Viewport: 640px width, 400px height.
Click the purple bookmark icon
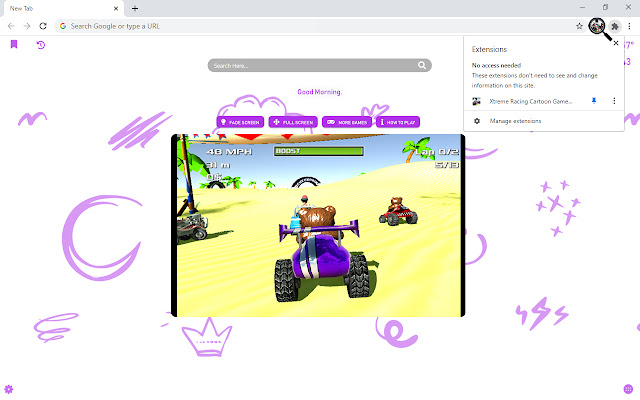pyautogui.click(x=14, y=44)
